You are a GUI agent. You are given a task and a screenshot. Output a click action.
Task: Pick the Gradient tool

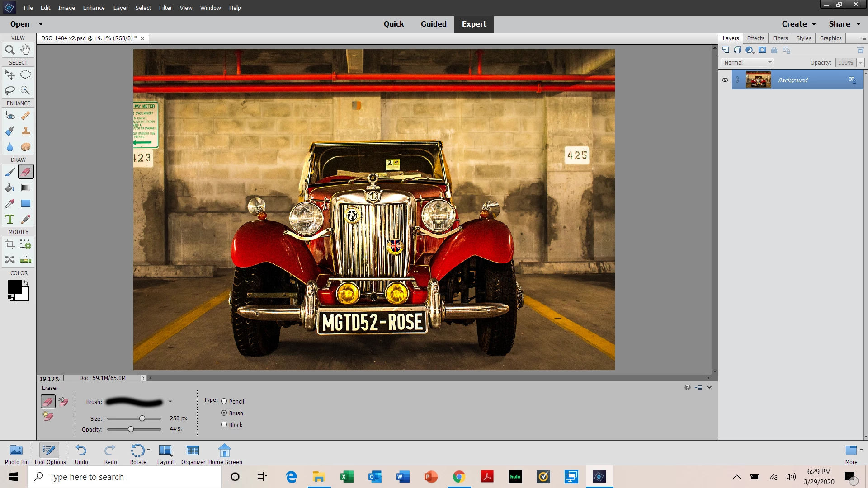pyautogui.click(x=26, y=188)
